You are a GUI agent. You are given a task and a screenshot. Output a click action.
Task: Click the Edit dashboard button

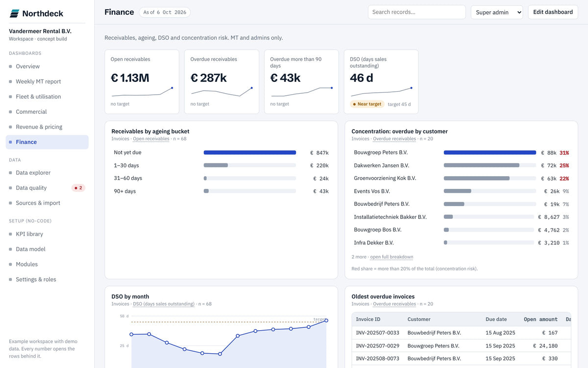tap(553, 12)
